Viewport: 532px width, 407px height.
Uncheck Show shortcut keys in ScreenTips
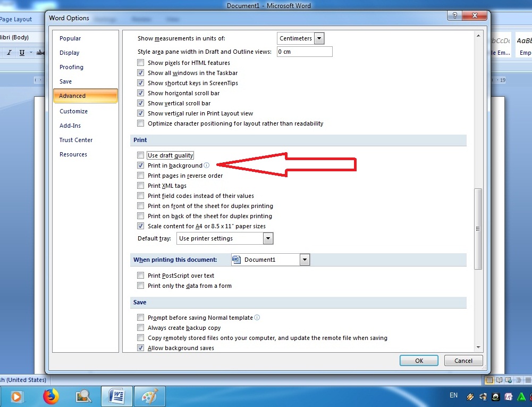(140, 83)
